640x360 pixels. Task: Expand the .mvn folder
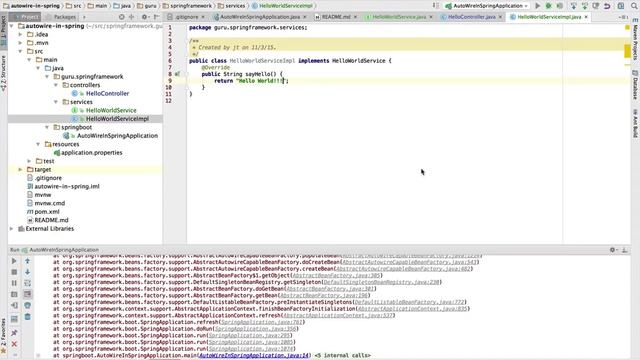pos(20,43)
